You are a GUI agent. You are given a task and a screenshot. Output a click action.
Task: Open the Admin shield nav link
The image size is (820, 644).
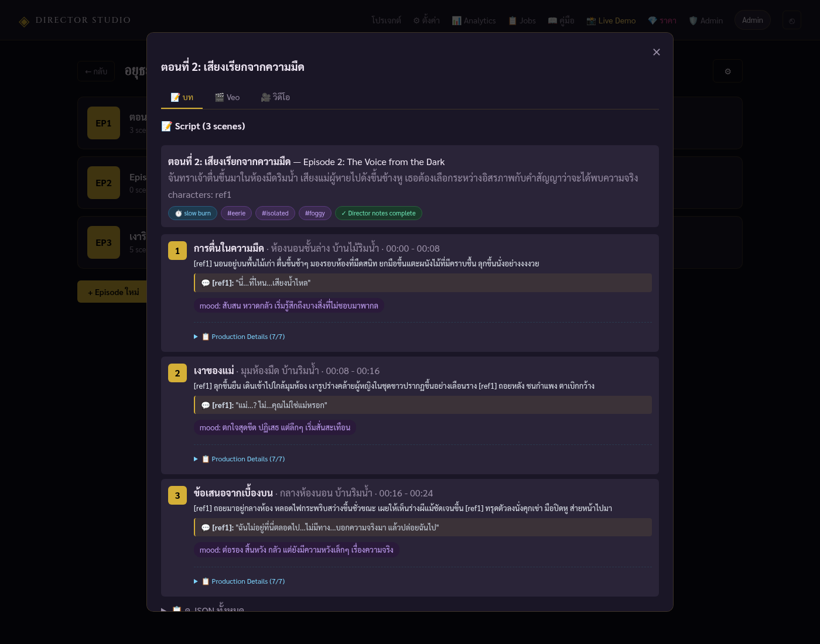tap(706, 20)
